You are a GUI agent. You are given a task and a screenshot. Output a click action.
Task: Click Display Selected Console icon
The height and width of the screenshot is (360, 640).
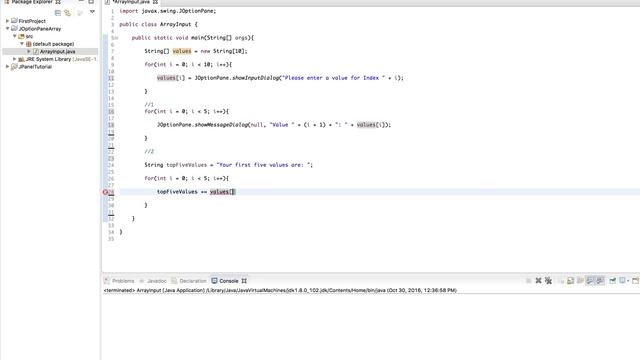[x=622, y=280]
